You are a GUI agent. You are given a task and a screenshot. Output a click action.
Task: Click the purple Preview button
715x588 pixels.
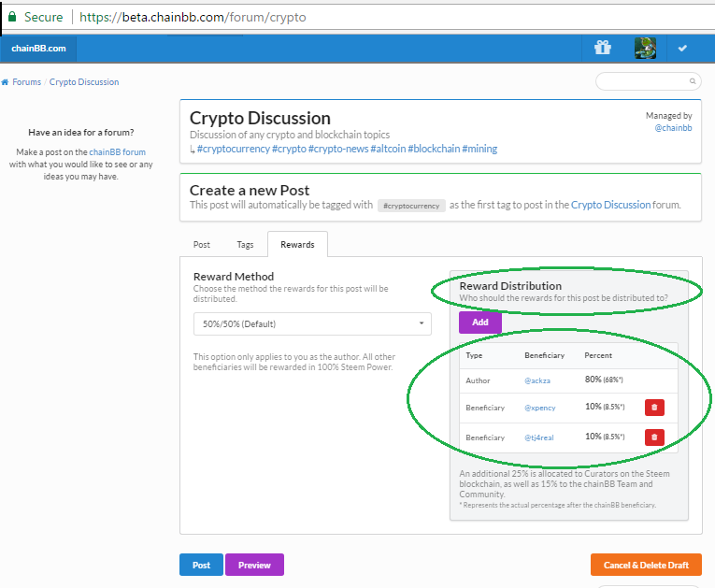(x=254, y=565)
